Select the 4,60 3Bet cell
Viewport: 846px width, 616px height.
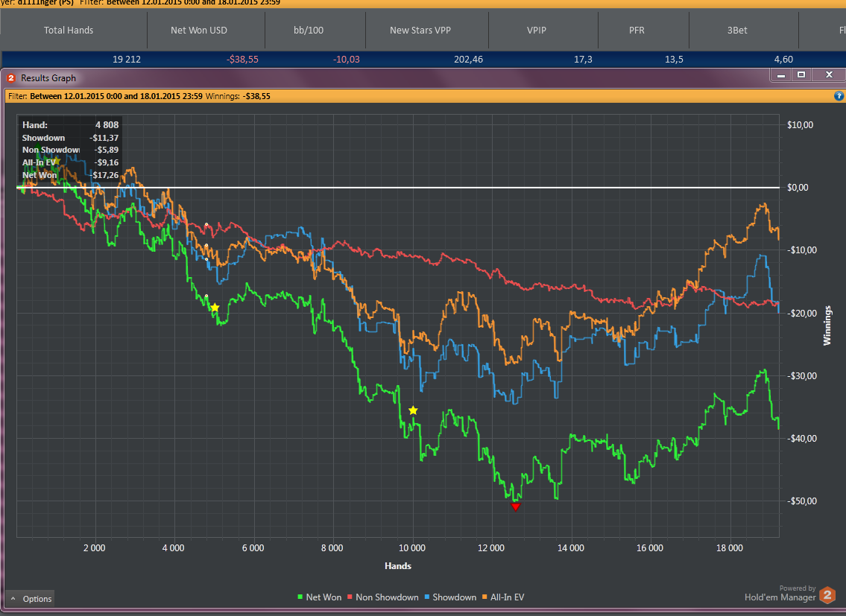pos(783,60)
